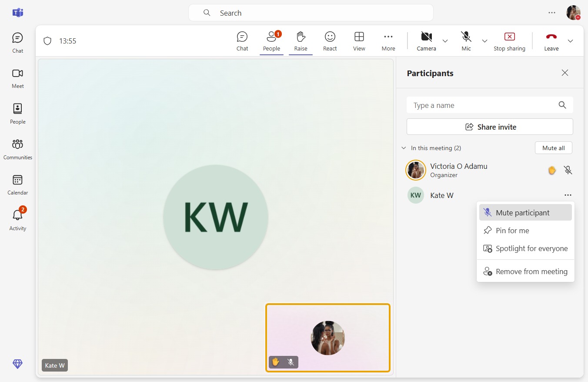
Task: Open the More actions menu
Action: [388, 41]
